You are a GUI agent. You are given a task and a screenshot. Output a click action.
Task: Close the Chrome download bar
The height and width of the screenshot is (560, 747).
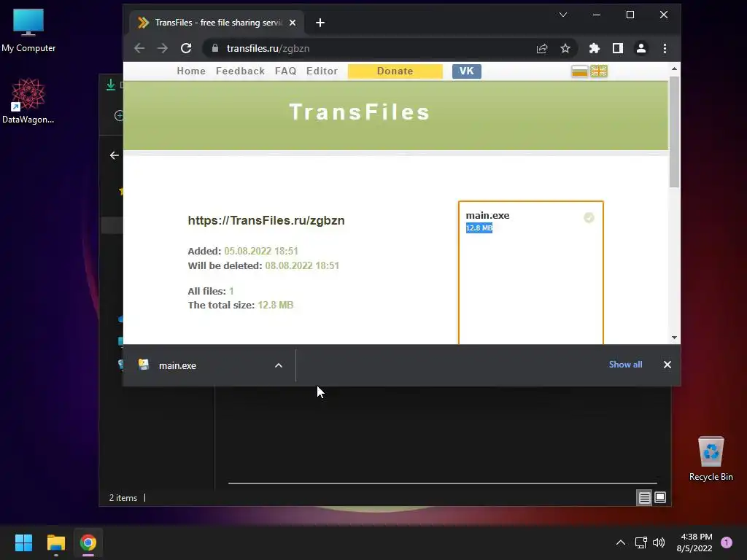pyautogui.click(x=667, y=365)
